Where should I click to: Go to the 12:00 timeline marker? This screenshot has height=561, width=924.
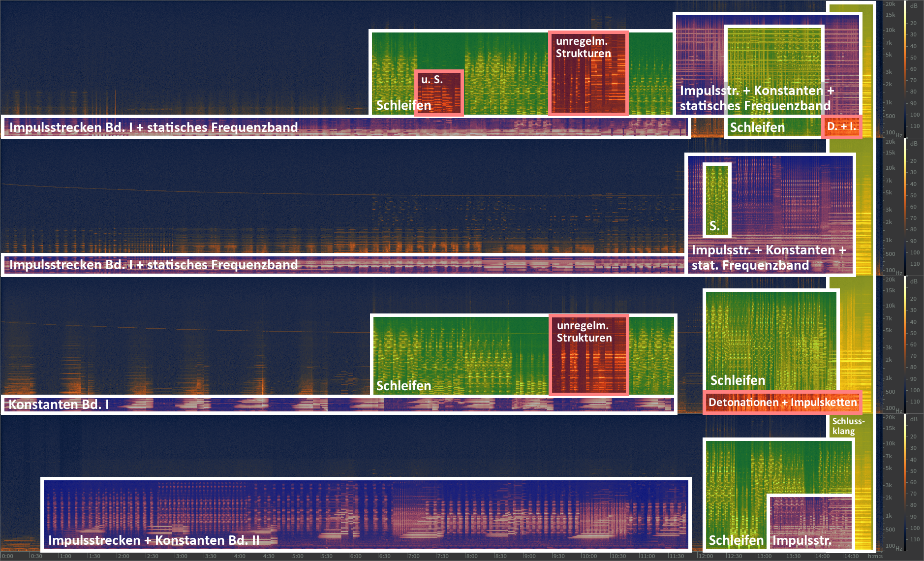point(705,556)
